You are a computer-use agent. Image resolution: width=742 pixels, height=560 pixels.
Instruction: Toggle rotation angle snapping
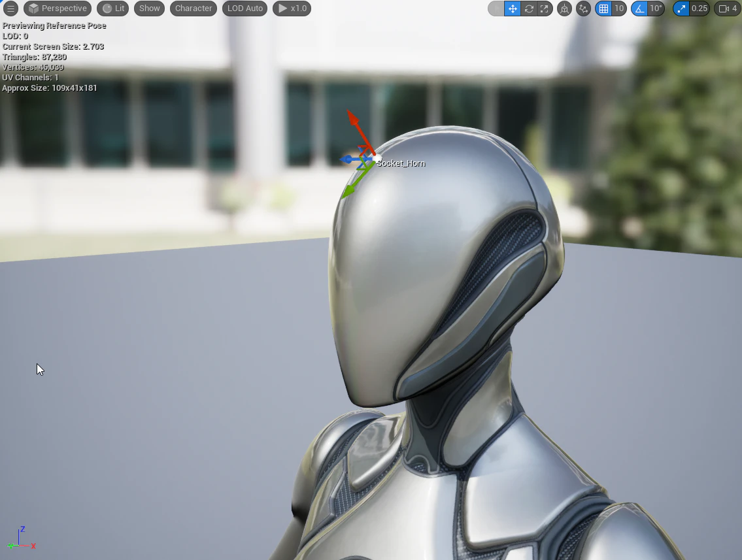pyautogui.click(x=639, y=8)
